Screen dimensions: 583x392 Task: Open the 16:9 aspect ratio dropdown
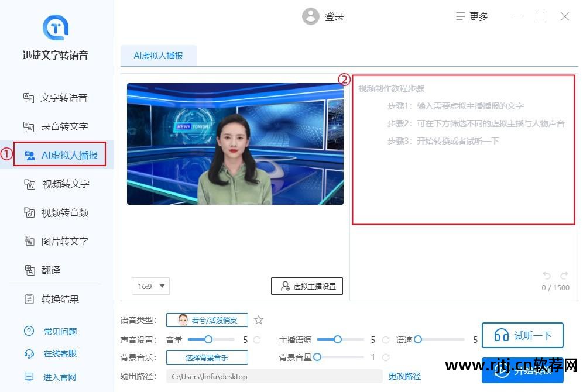[150, 286]
